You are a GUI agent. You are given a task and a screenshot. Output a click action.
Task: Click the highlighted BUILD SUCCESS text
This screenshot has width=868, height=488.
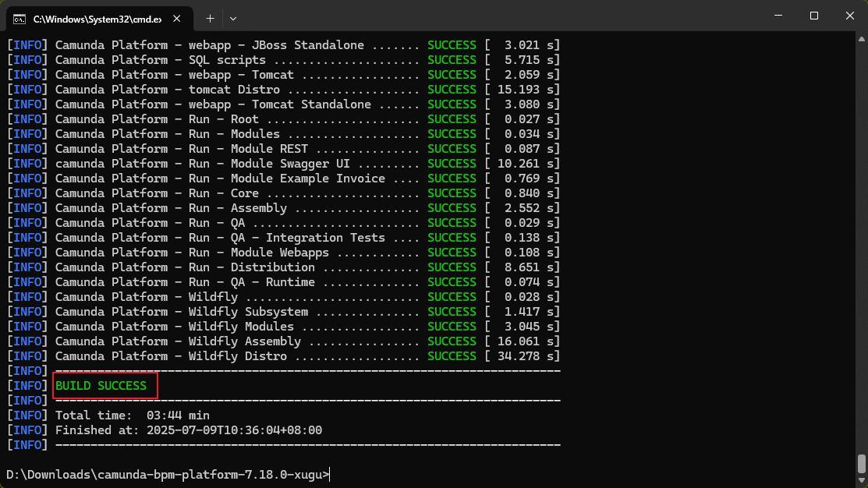point(101,385)
